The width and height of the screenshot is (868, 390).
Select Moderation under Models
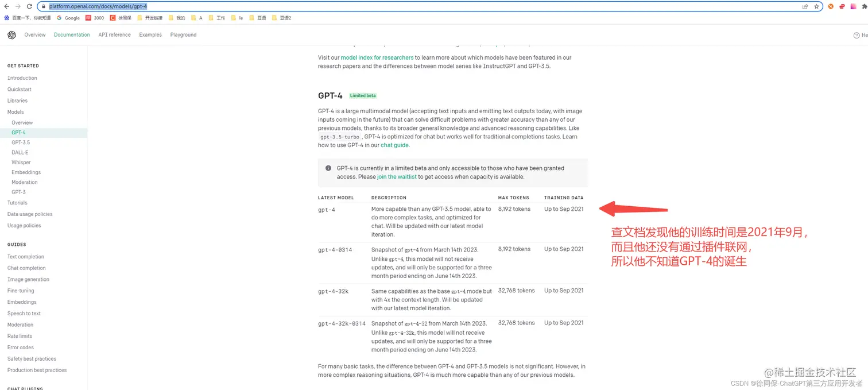tap(25, 182)
